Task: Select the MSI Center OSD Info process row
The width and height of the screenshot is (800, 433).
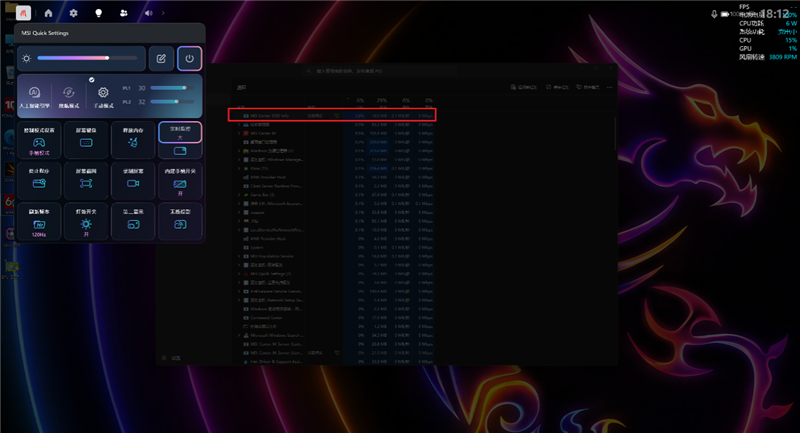Action: [332, 116]
